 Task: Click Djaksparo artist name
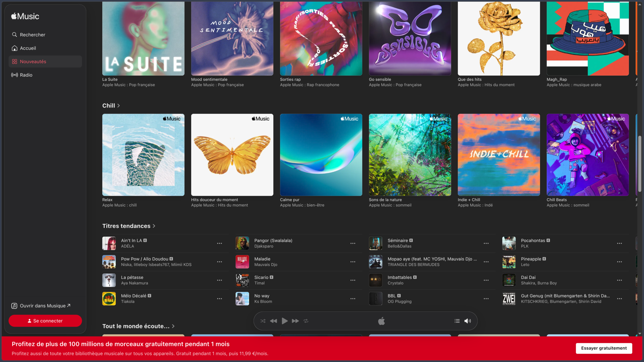264,246
